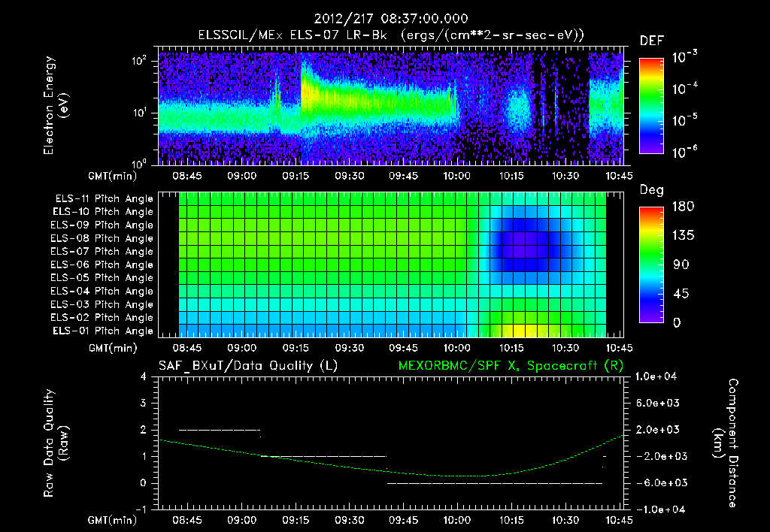770x532 pixels.
Task: Click the "ELSSCIL/MEx ELS-07 LR-Bk" panel heading
Action: 293,35
